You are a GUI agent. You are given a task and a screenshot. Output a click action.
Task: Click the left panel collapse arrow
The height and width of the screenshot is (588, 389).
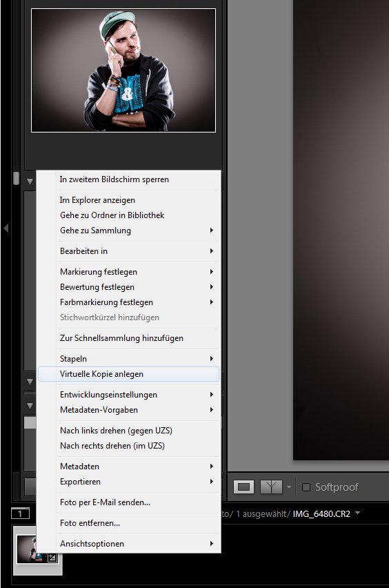6,228
